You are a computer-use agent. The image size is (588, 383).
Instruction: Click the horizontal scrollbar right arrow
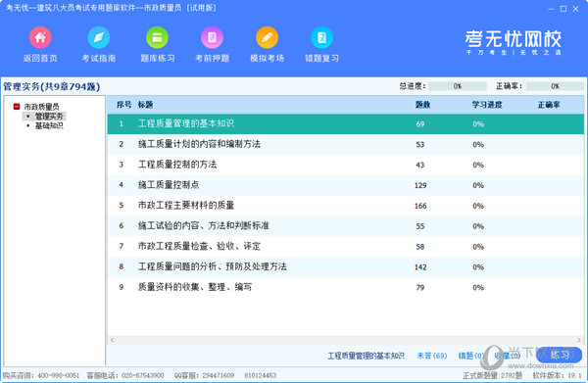tap(579, 340)
